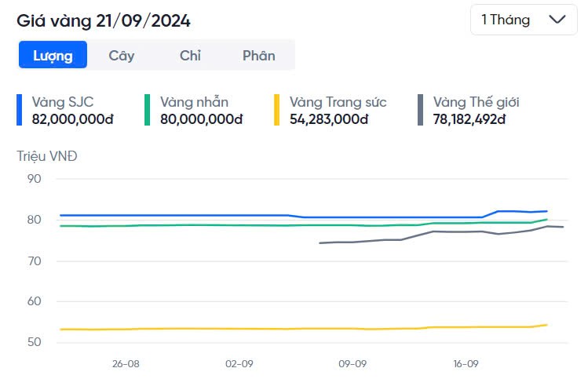Click the 78,182,492đ world gold price
The height and width of the screenshot is (379, 588).
point(469,119)
